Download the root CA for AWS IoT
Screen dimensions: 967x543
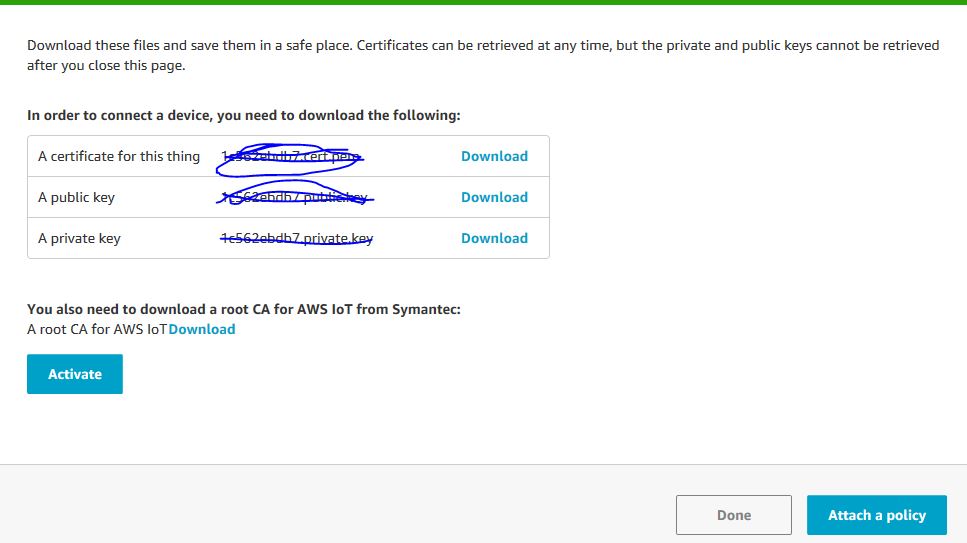pyautogui.click(x=202, y=330)
